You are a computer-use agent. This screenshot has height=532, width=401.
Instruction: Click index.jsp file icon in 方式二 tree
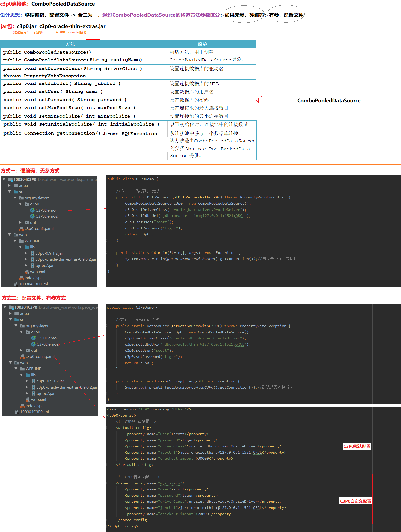pos(22,406)
